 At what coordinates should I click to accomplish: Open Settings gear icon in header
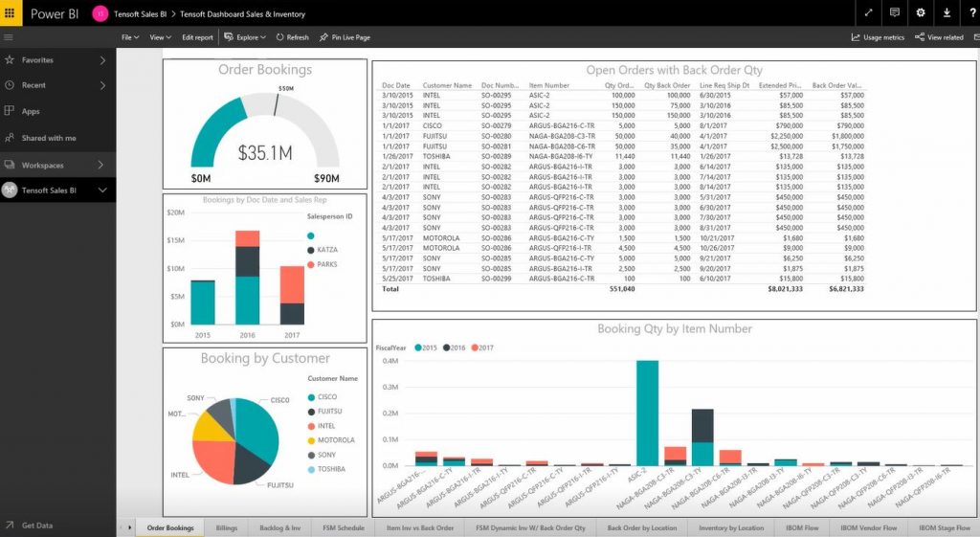coord(921,12)
